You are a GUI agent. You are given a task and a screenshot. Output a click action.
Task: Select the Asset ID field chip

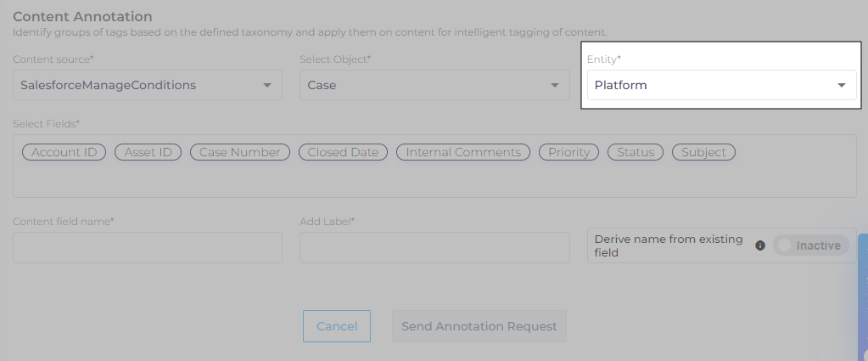click(148, 152)
